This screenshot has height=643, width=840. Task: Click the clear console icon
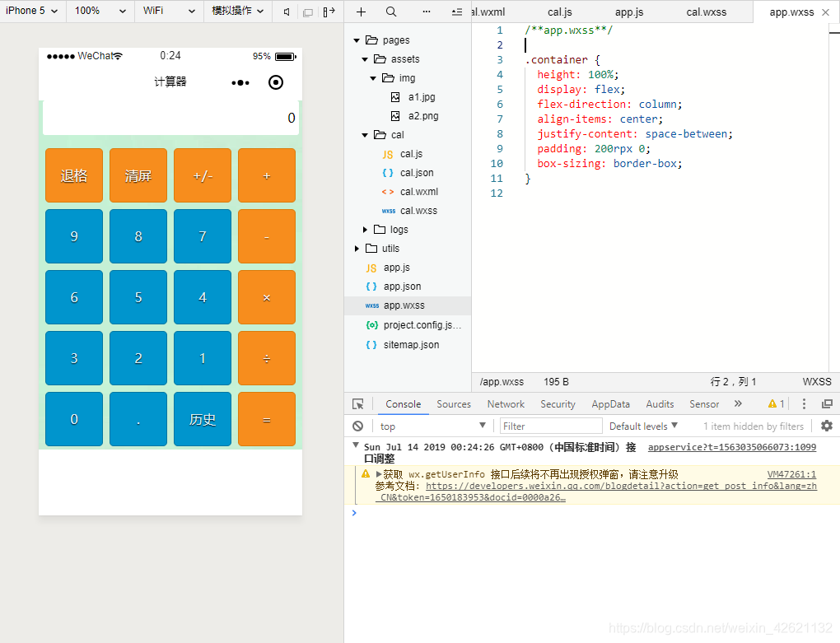358,426
